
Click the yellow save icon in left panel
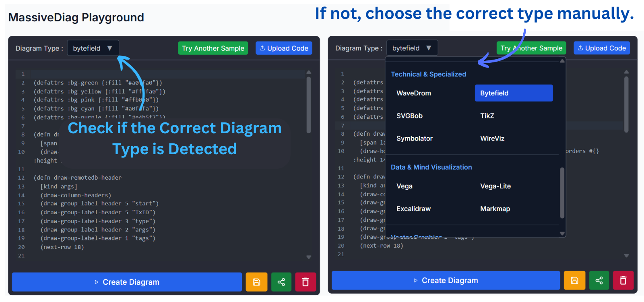[x=256, y=282]
